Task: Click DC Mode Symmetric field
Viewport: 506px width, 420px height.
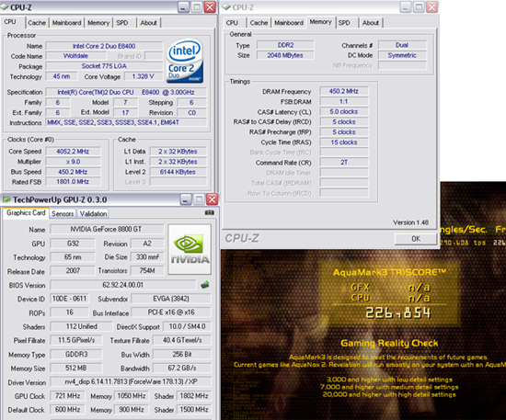Action: 402,55
